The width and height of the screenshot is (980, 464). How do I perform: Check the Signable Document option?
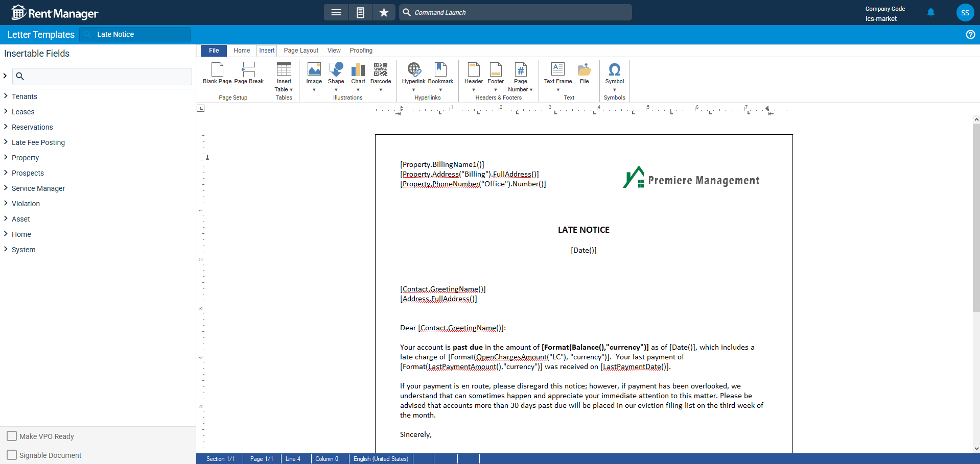[x=12, y=454]
